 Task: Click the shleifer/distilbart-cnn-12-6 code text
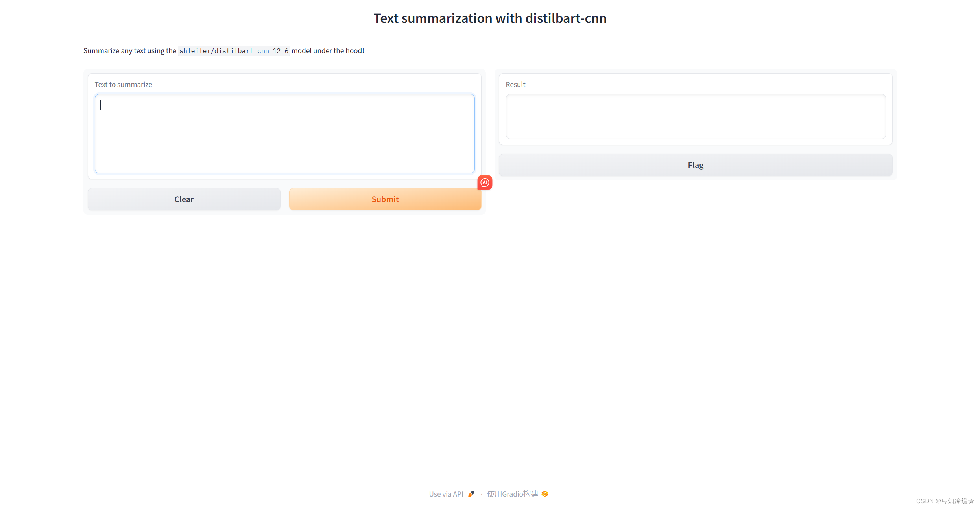[x=234, y=51]
